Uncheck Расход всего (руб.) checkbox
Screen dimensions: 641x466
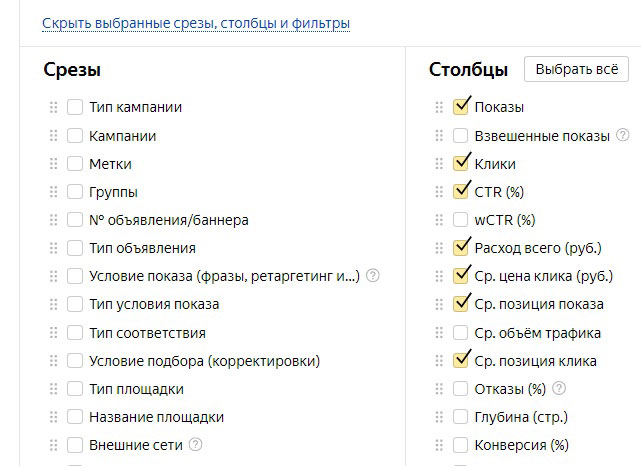tap(460, 247)
